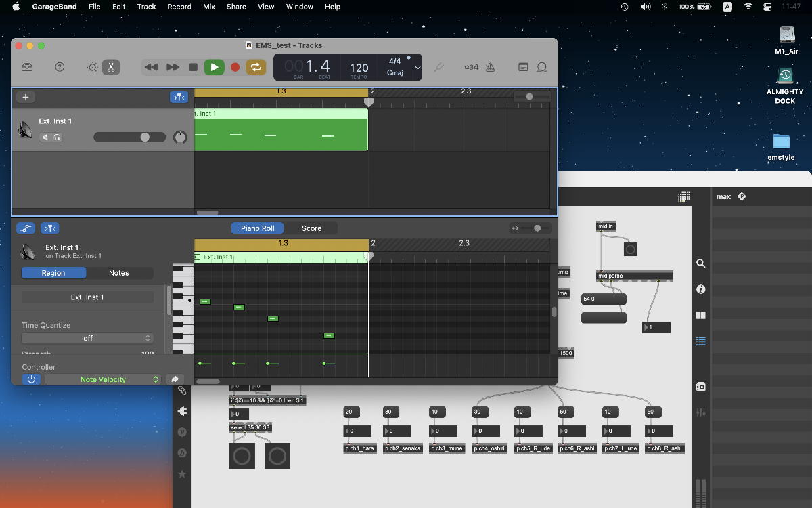Adjust the Ext. Inst 1 volume slider
The height and width of the screenshot is (508, 812).
pos(144,137)
